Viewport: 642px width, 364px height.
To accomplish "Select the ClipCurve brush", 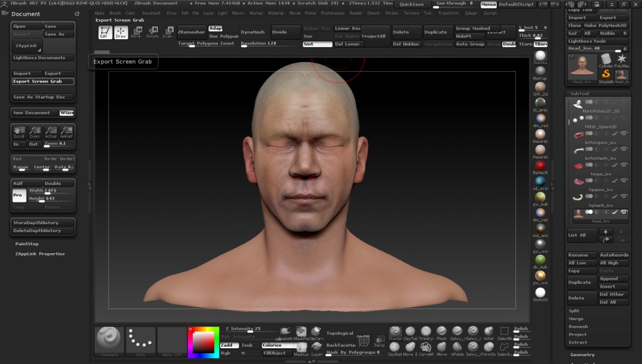I will tap(316, 333).
